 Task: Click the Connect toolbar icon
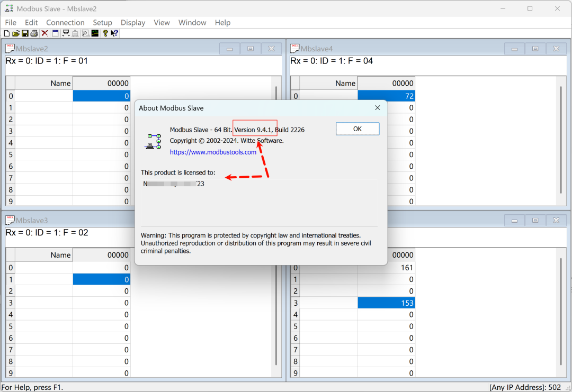click(66, 33)
